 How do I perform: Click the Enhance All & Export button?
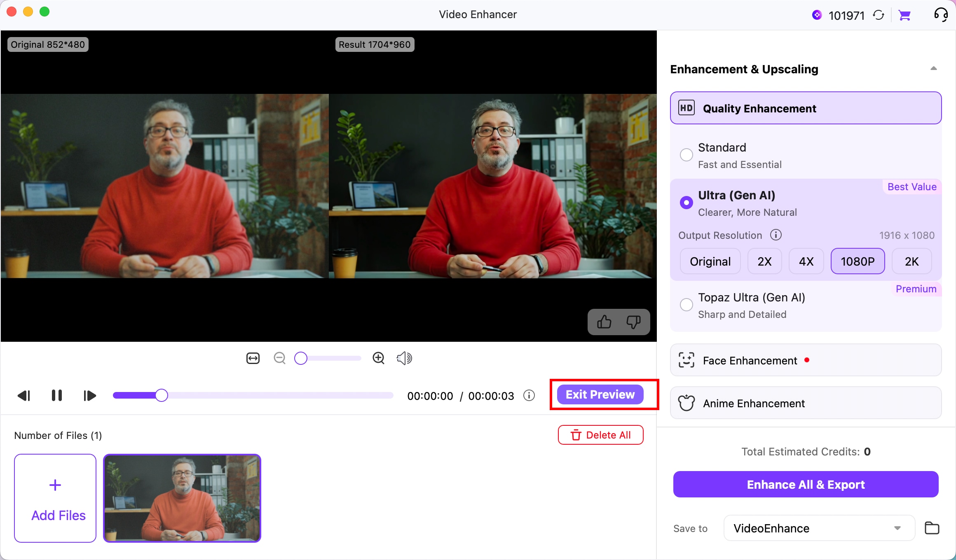(806, 485)
